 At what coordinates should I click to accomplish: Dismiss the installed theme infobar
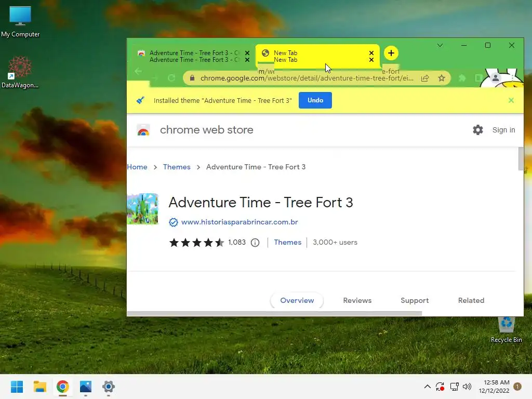511,100
